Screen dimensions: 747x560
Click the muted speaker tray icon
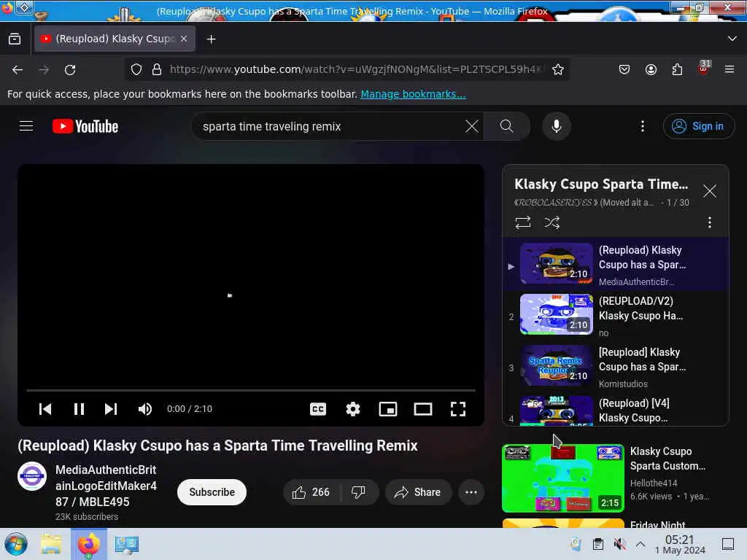pos(619,544)
